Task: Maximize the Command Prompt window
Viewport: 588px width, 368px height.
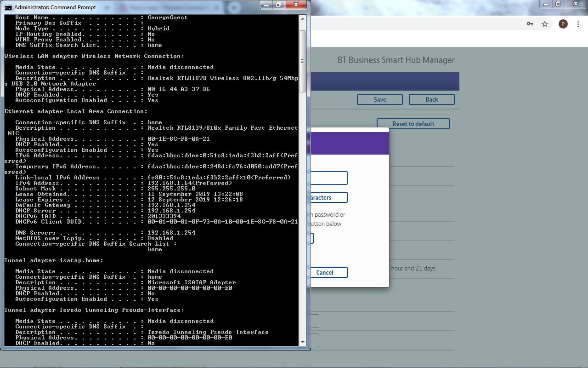Action: click(278, 5)
